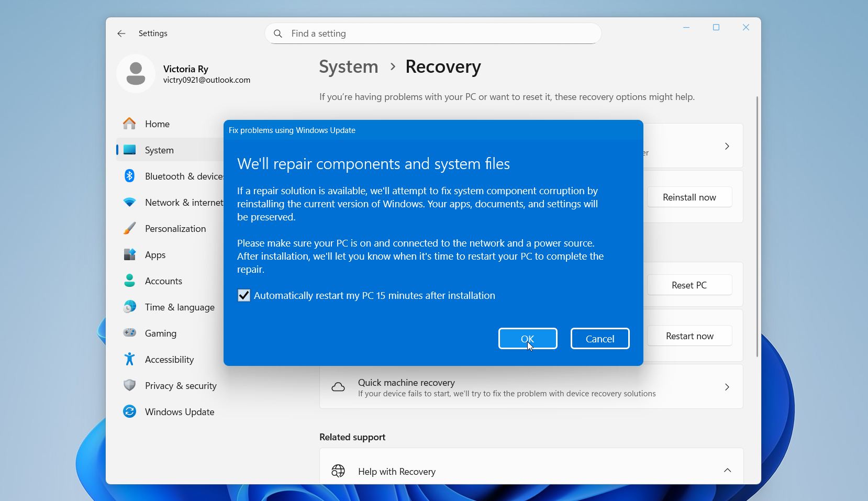
Task: Open Network & internet settings
Action: [x=183, y=203]
